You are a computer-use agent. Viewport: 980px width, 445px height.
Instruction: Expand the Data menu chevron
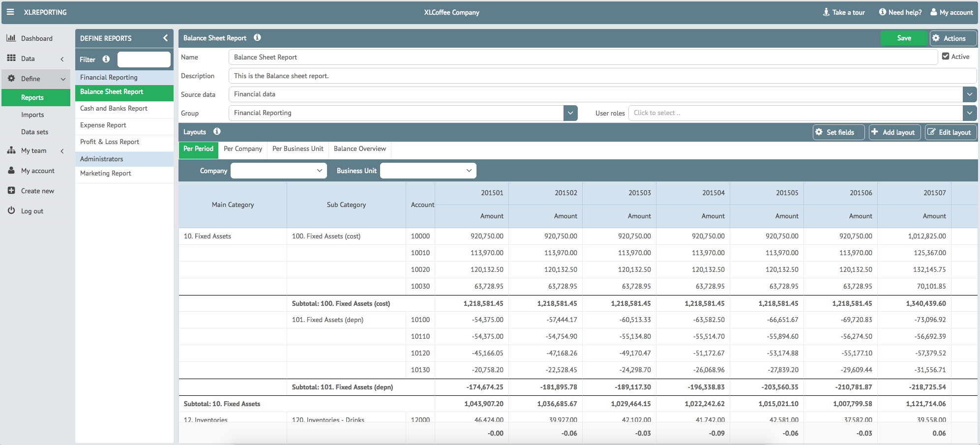point(62,59)
